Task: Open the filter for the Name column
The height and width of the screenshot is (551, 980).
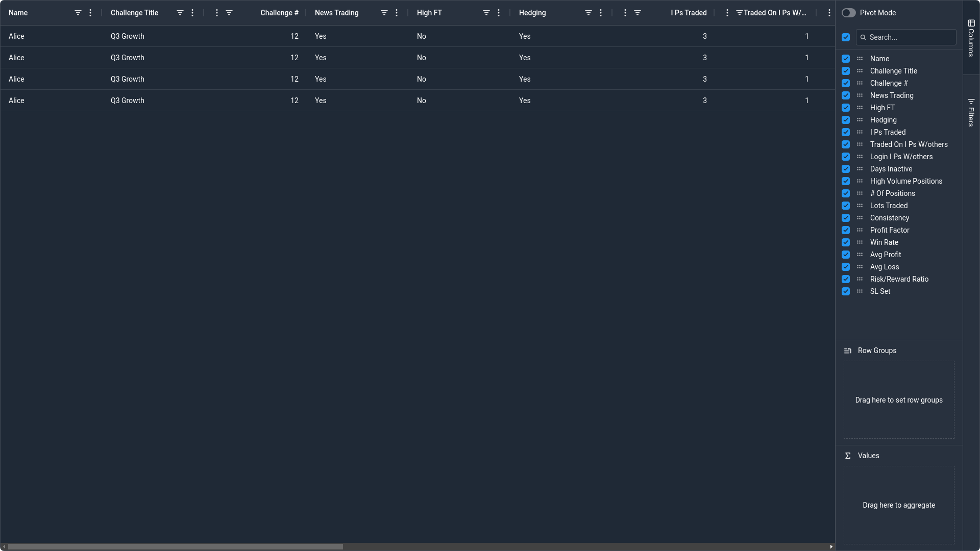Action: click(x=78, y=13)
